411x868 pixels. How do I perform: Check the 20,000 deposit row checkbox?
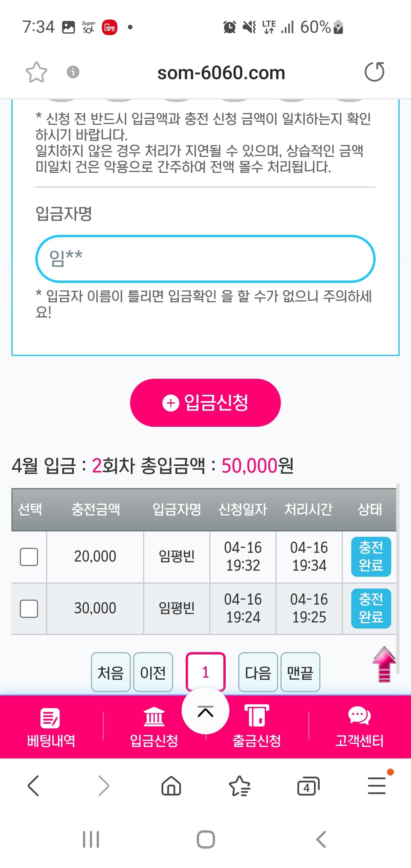click(x=29, y=557)
